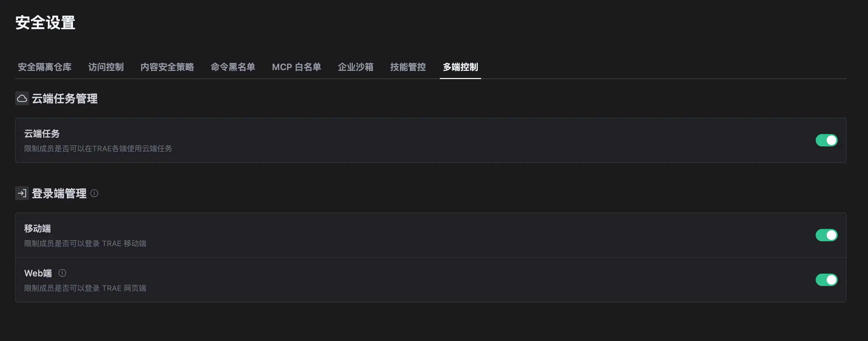Screen dimensions: 868x341
Task: Select the 技能管控 tab
Action: 408,67
